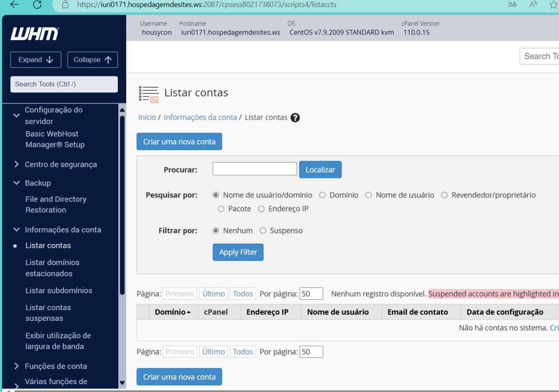Open Exibir utilização de largura de banda
559x392 pixels.
pos(58,341)
